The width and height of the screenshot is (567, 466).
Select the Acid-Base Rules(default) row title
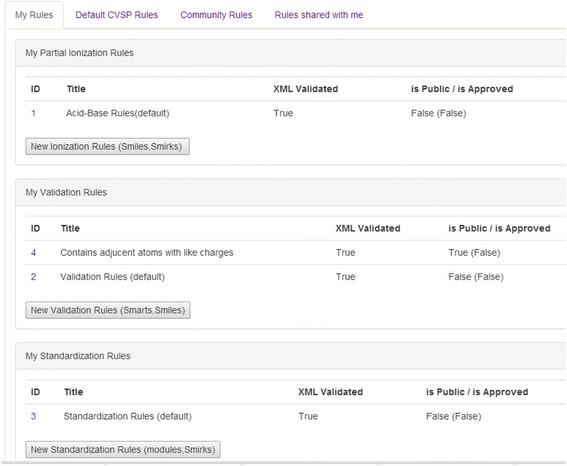118,113
